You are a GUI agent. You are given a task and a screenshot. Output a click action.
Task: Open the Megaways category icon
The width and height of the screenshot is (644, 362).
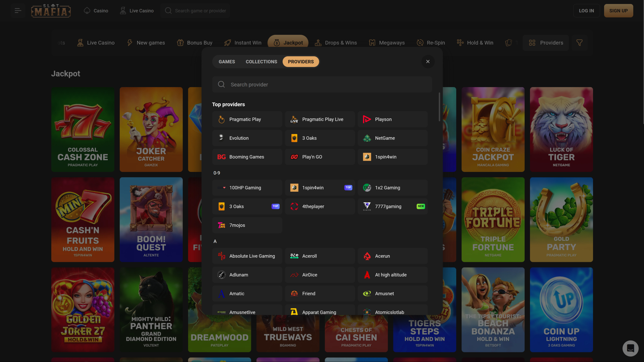[372, 43]
